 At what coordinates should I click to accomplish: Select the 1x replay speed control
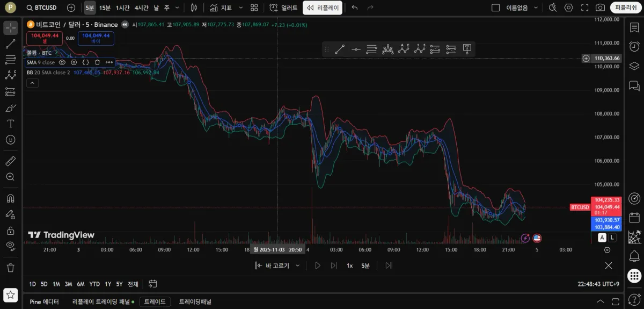pyautogui.click(x=349, y=265)
